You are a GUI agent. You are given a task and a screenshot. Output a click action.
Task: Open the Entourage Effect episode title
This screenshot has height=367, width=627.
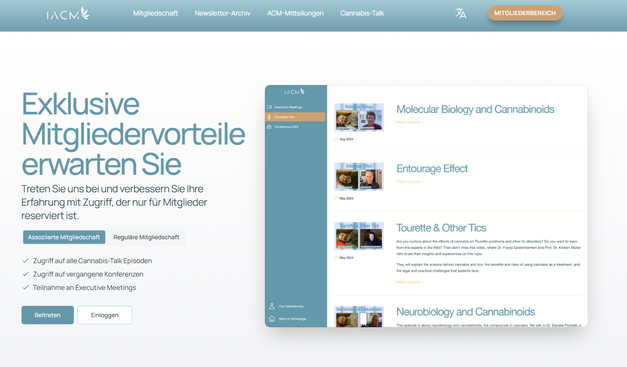[432, 169]
